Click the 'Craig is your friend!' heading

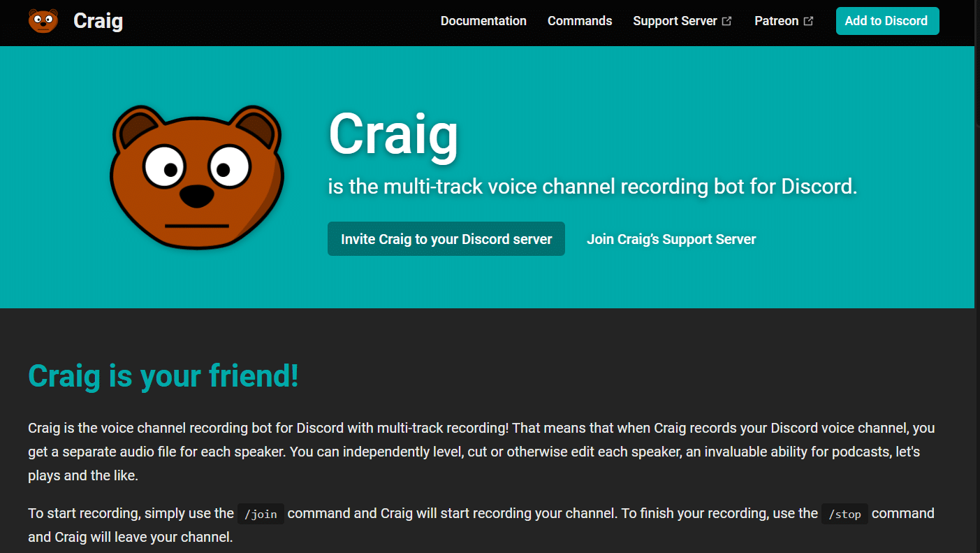pos(163,376)
